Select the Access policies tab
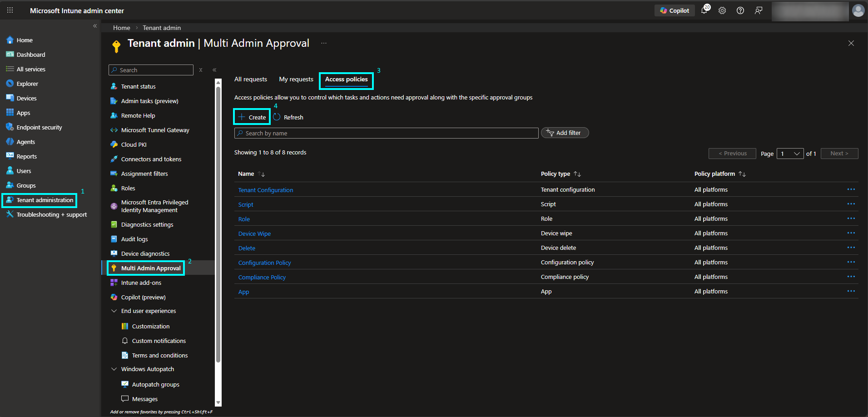This screenshot has height=417, width=868. (347, 80)
